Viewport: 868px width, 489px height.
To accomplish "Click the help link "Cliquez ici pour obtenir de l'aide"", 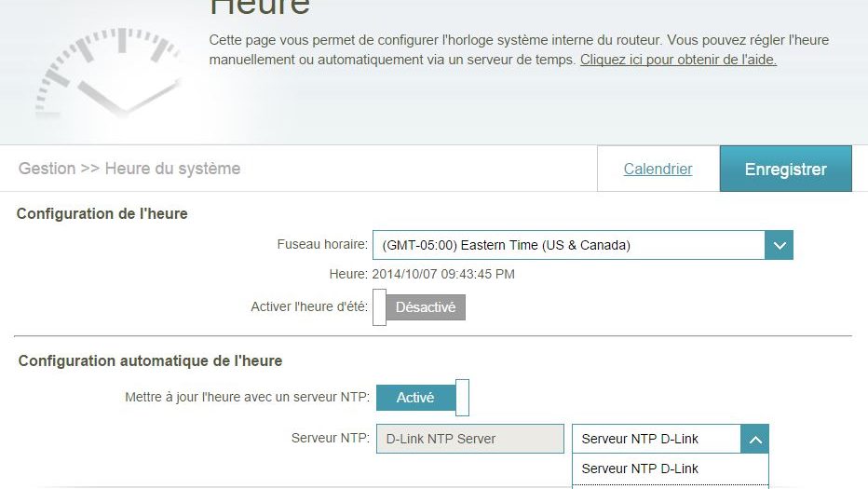I will coord(678,60).
